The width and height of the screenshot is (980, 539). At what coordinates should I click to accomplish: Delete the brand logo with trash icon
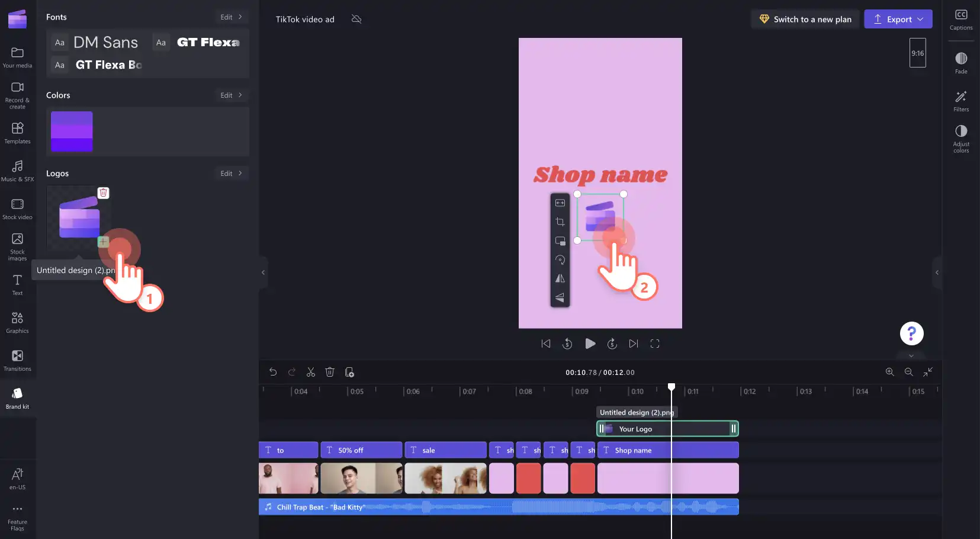point(104,192)
